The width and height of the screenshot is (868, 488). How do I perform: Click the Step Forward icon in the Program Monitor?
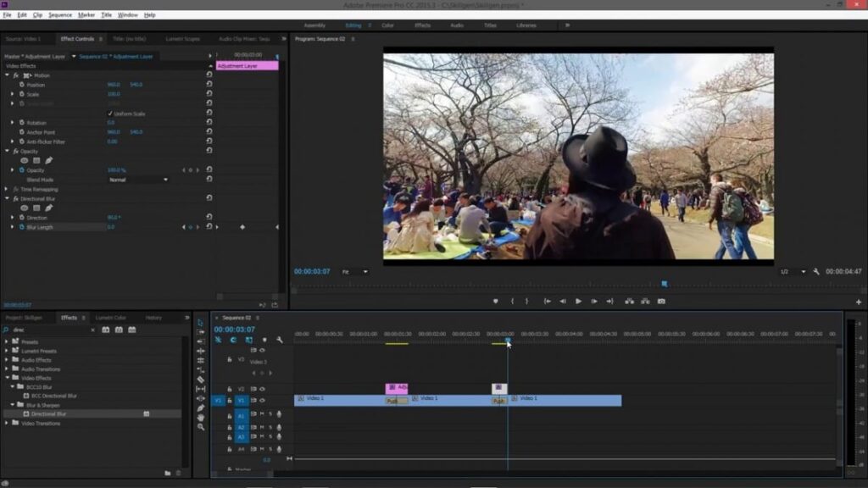(595, 301)
